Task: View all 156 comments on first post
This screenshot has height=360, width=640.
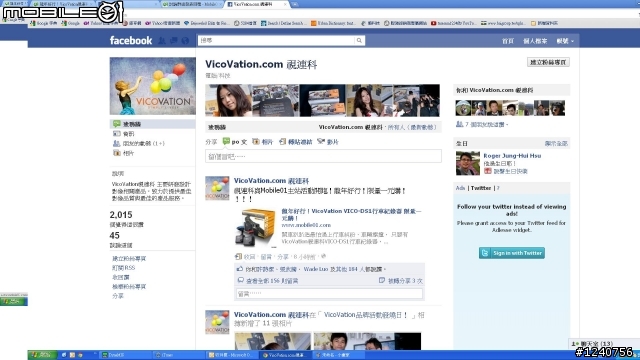Action: tap(272, 281)
